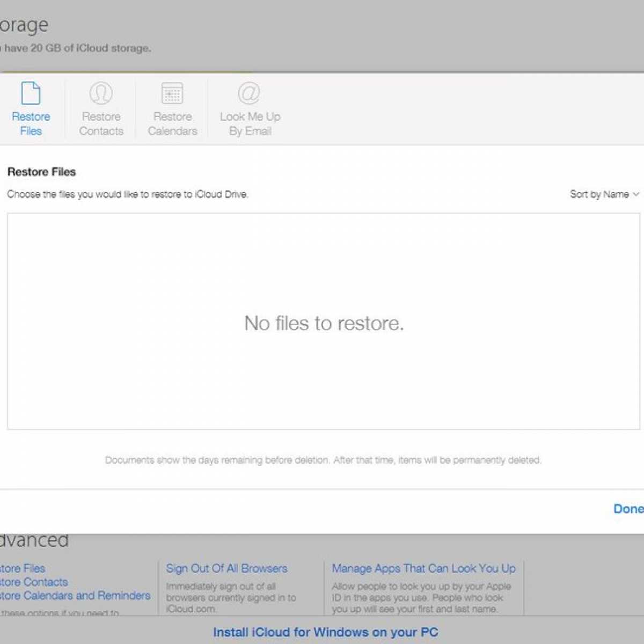Screen dimensions: 644x644
Task: Click the Sign Out Of All Browsers link
Action: 226,568
